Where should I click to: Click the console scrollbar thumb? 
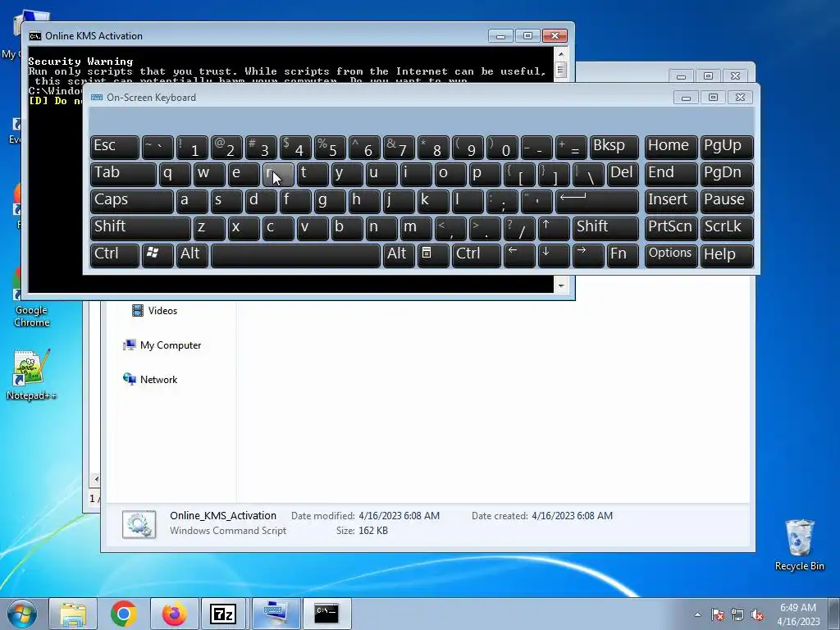tap(561, 70)
